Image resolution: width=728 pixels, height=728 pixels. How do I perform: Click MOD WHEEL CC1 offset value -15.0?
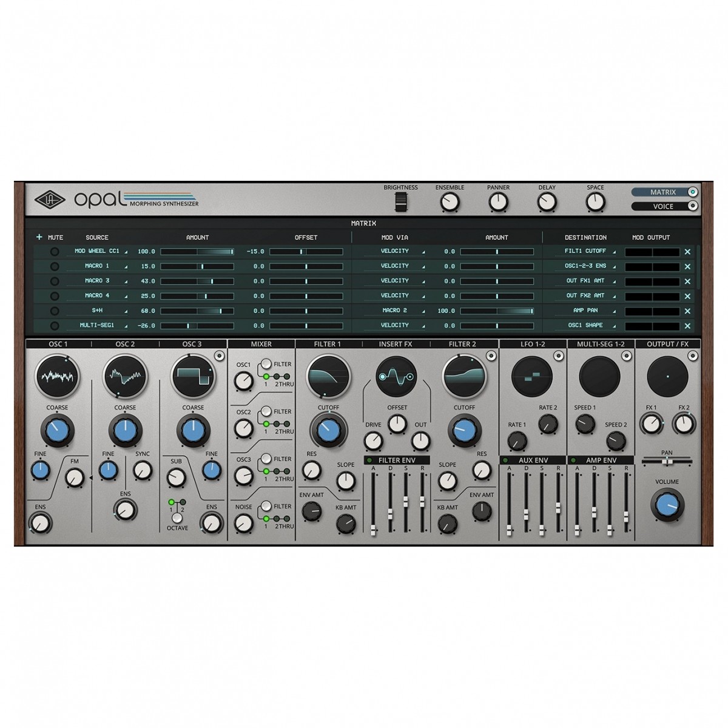pos(255,251)
